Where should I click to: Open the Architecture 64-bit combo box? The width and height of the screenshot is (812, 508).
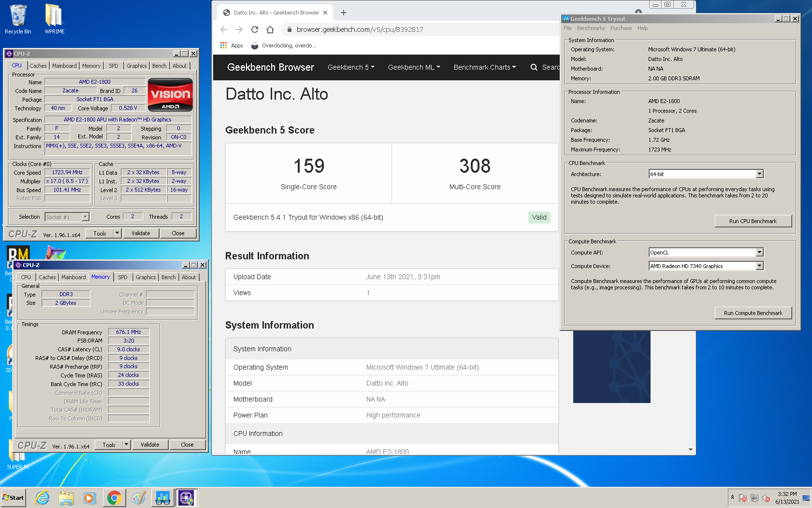(x=706, y=174)
